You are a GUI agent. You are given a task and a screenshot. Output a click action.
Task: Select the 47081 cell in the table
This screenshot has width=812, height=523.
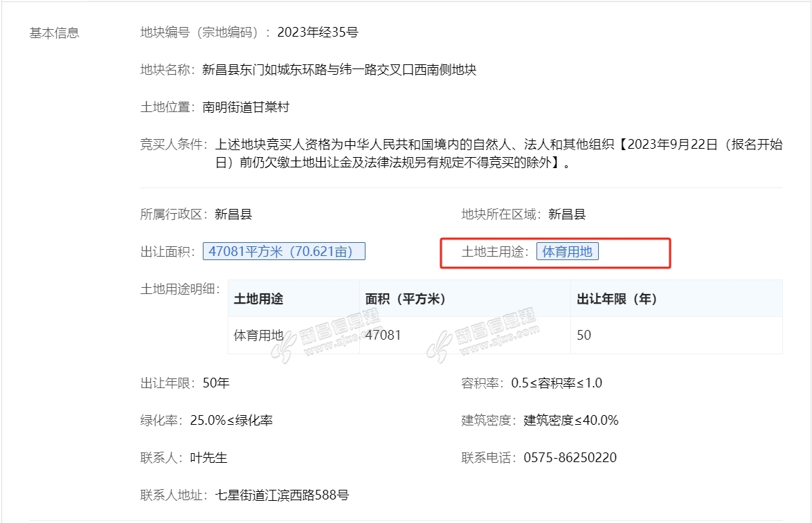click(383, 336)
